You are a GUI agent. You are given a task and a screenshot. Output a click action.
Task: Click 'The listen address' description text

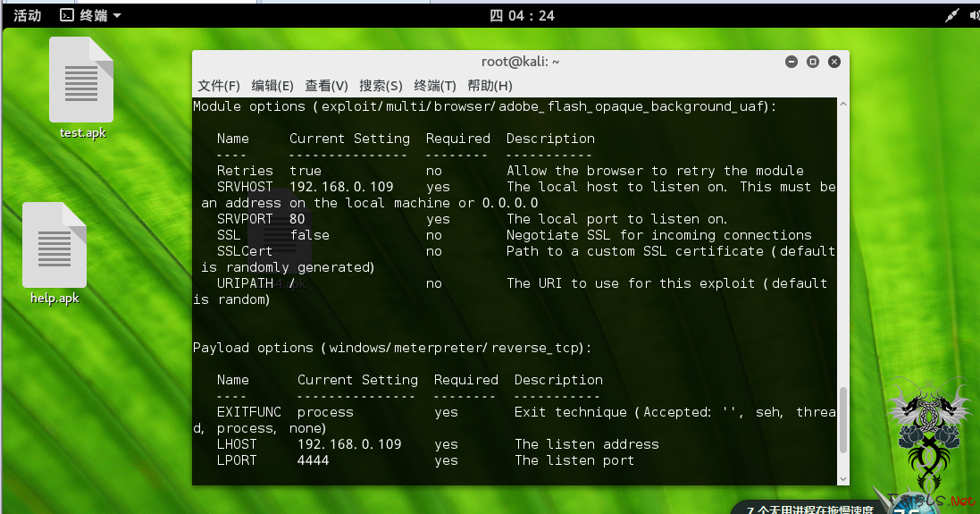point(586,444)
